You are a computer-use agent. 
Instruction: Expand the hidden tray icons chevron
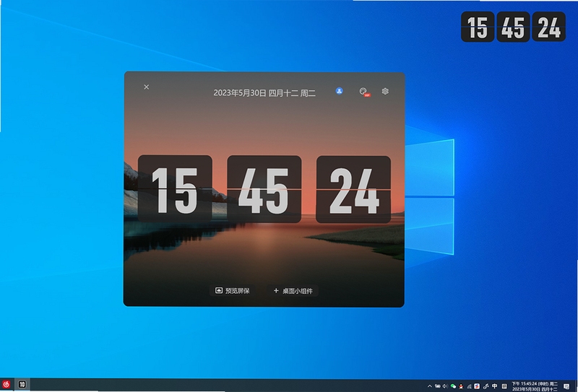(430, 386)
